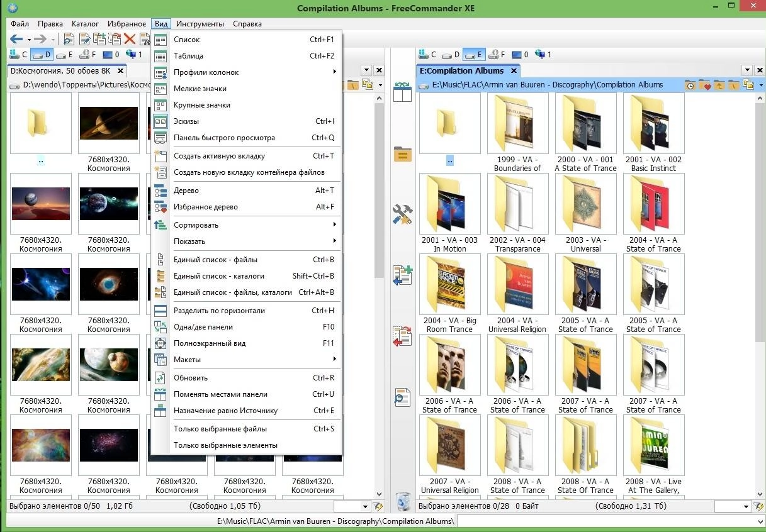
Task: Select drive F in the right panel drive bar
Action: [x=495, y=55]
